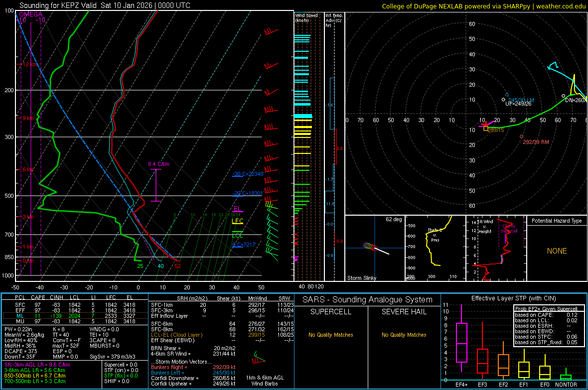Click the DCAPE = 375 value

click(x=20, y=351)
